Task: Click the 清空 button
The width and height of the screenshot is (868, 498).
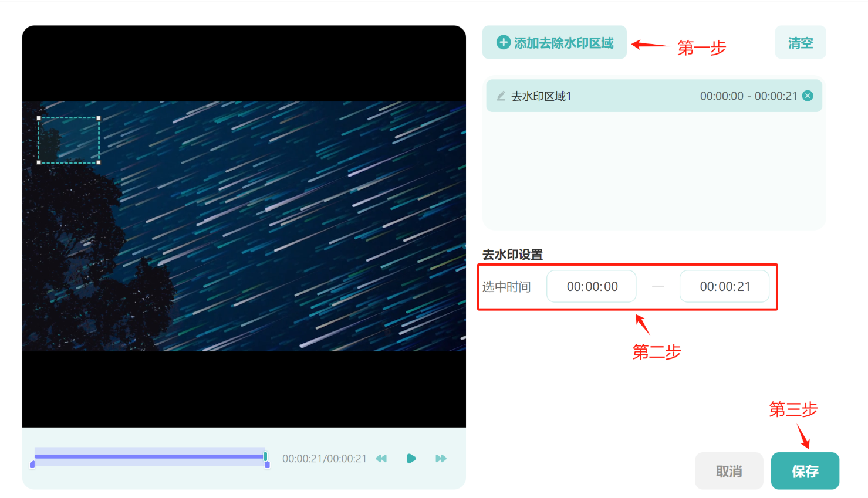Action: pyautogui.click(x=801, y=42)
